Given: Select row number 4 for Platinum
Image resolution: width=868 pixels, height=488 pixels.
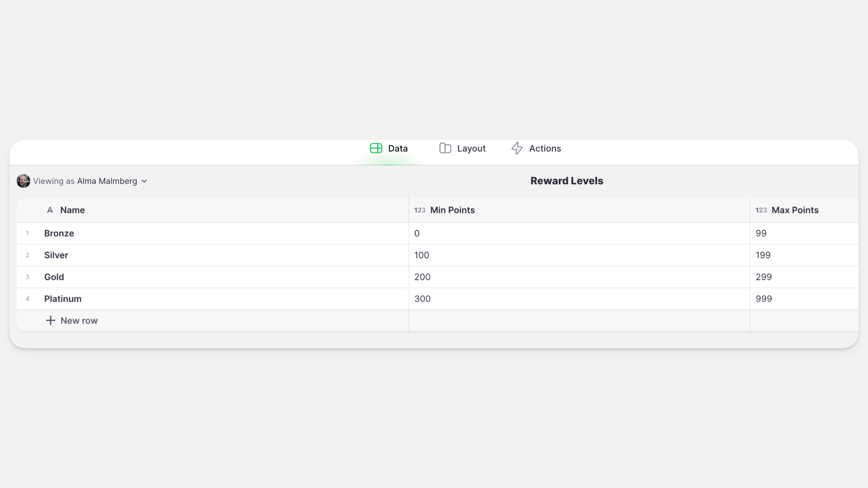Looking at the screenshot, I should pyautogui.click(x=28, y=299).
